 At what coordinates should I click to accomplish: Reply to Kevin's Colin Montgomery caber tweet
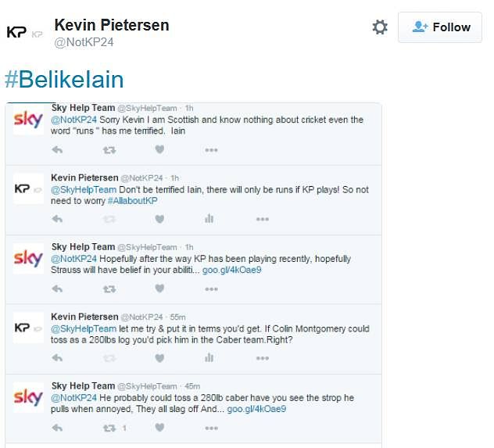pyautogui.click(x=57, y=358)
